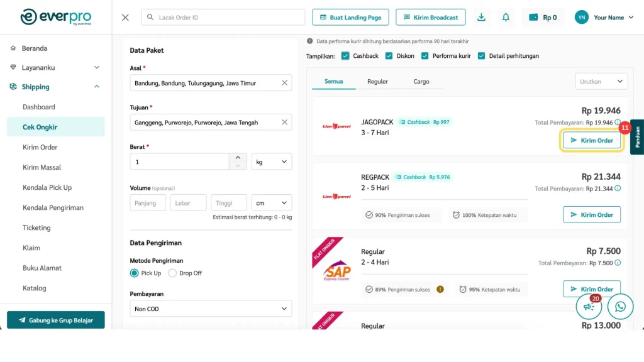Toggle the Performa kurir checkbox

pyautogui.click(x=425, y=56)
